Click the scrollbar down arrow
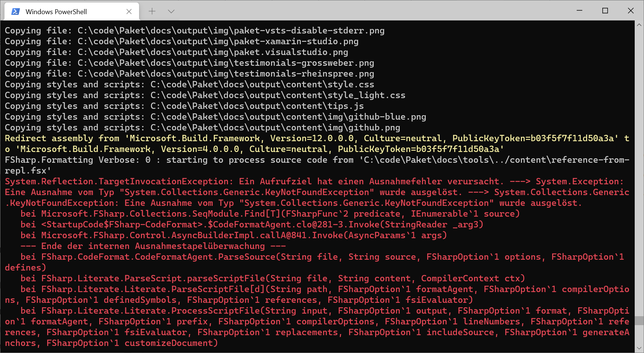The height and width of the screenshot is (353, 644). pyautogui.click(x=640, y=349)
